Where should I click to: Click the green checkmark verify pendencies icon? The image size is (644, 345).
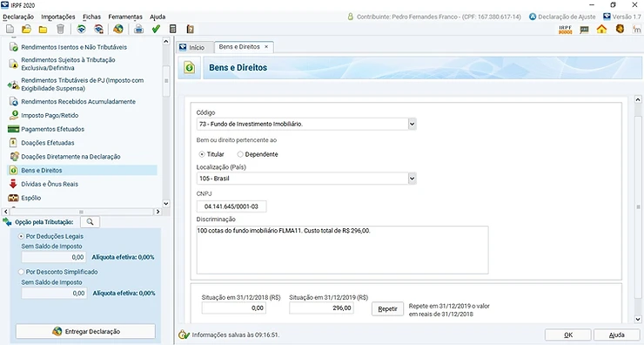pyautogui.click(x=156, y=30)
